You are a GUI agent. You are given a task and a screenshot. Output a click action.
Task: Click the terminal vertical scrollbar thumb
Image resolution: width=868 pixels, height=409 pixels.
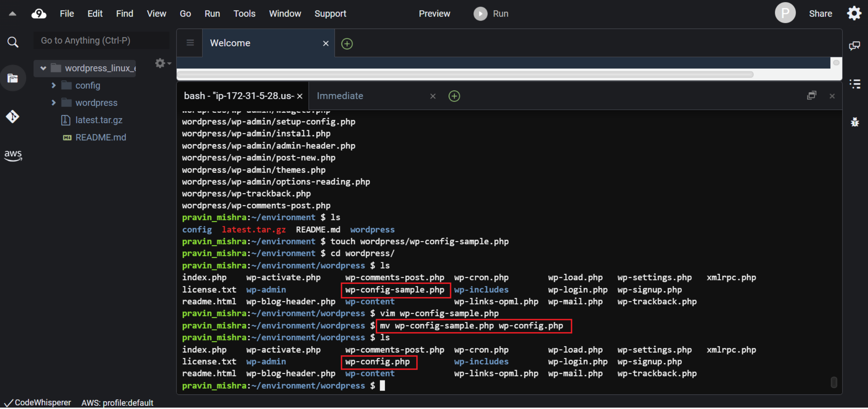pos(834,382)
